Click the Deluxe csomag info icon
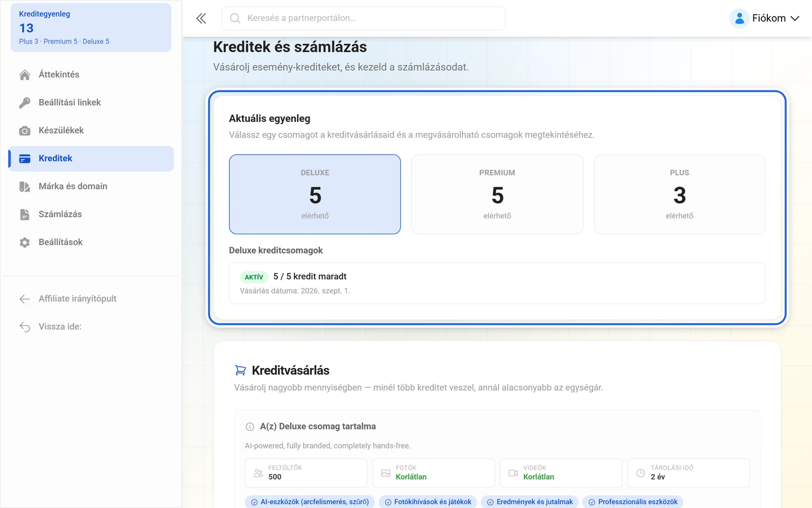This screenshot has height=508, width=812. 250,427
